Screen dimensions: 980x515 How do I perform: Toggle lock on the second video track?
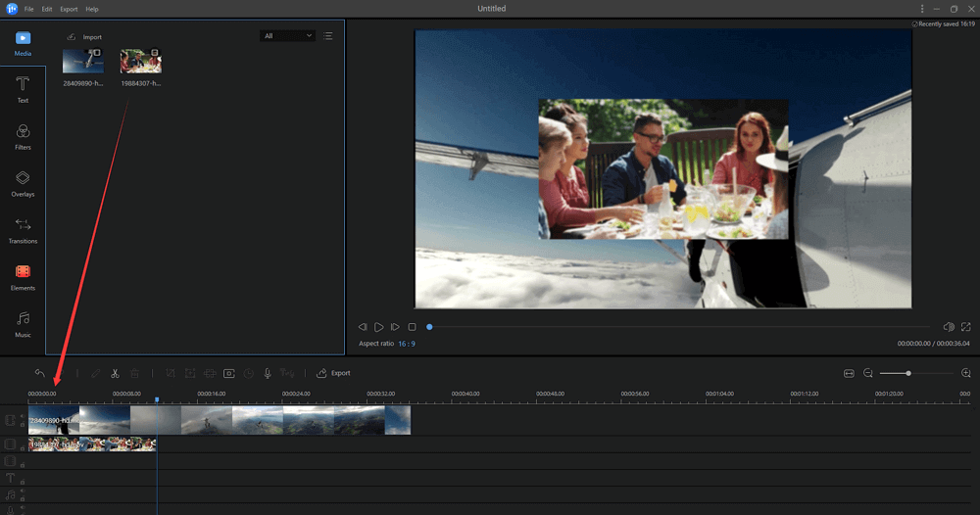click(23, 448)
